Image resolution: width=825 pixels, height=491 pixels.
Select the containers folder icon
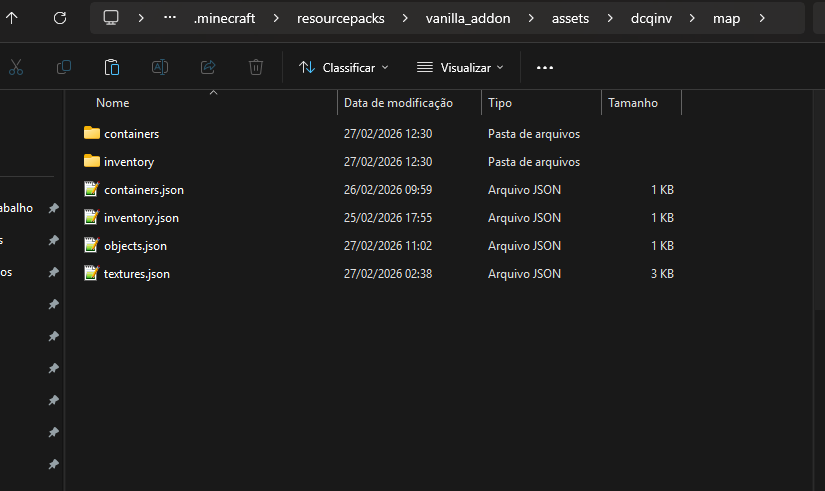(x=92, y=133)
